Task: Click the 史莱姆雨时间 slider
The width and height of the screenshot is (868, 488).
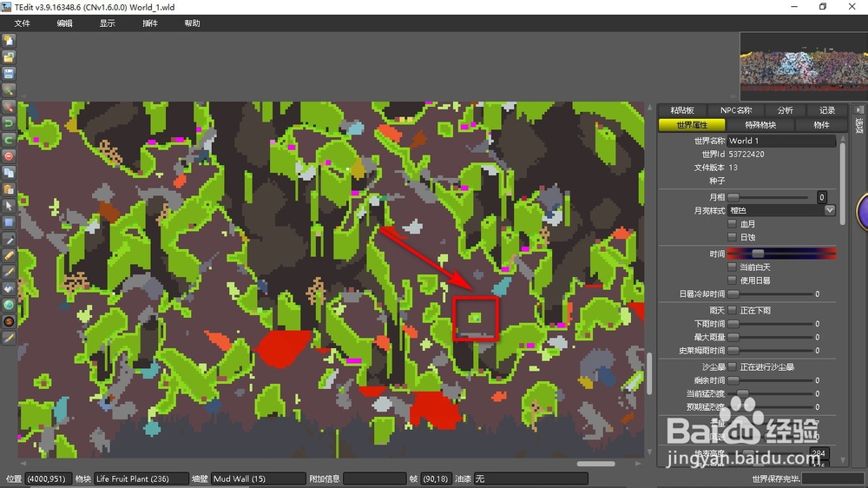Action: coord(769,351)
